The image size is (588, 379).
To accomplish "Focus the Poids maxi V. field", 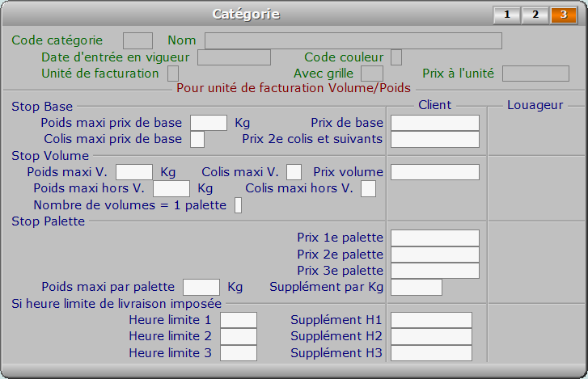I will [134, 172].
